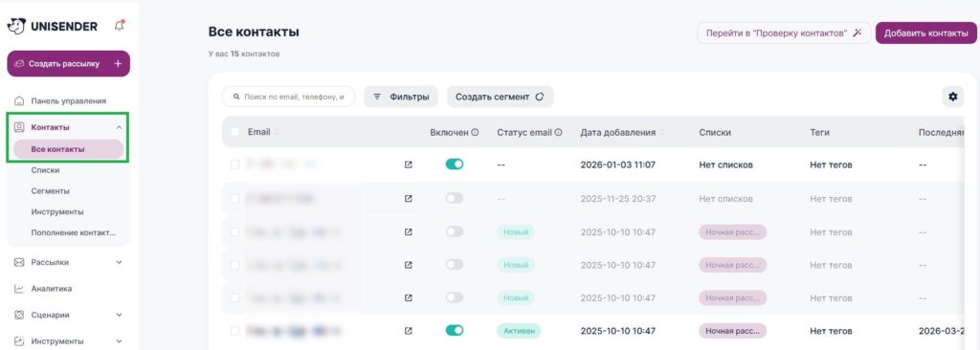Click the home icon for Панель управления
This screenshot has width=980, height=350.
point(19,100)
